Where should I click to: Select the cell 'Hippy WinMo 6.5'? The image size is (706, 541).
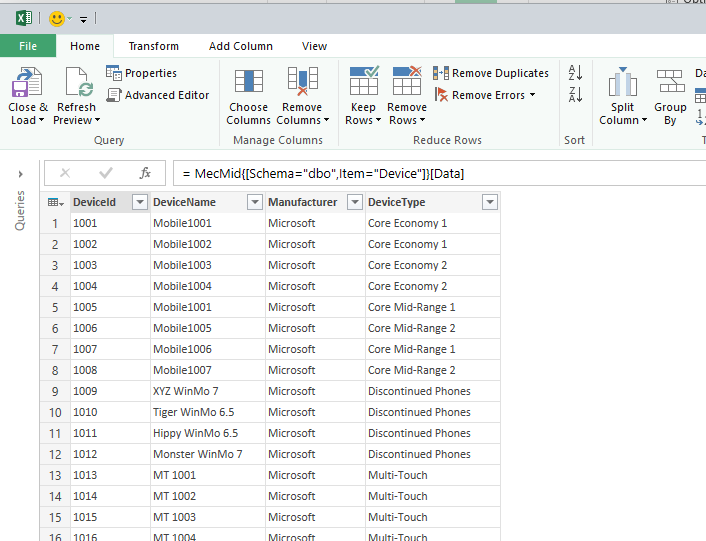point(208,433)
